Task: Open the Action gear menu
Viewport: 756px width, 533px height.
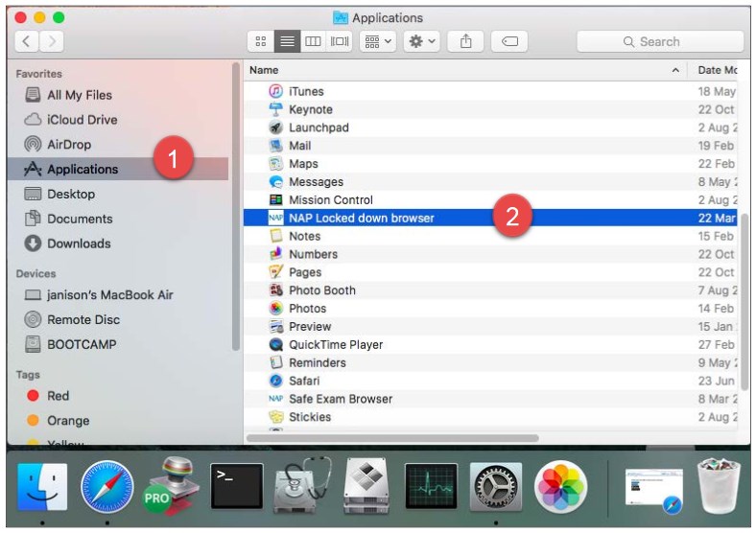Action: click(422, 41)
